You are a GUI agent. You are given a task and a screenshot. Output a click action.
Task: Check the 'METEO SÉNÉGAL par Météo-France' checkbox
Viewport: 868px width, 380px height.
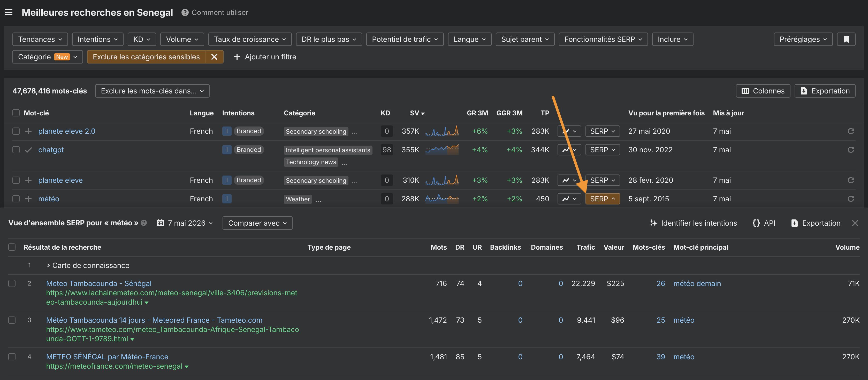point(12,357)
